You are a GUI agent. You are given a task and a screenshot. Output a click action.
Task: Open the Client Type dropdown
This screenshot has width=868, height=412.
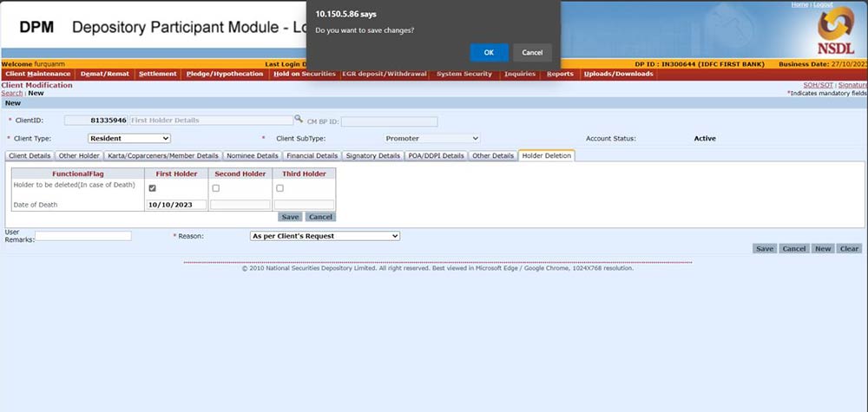point(129,138)
